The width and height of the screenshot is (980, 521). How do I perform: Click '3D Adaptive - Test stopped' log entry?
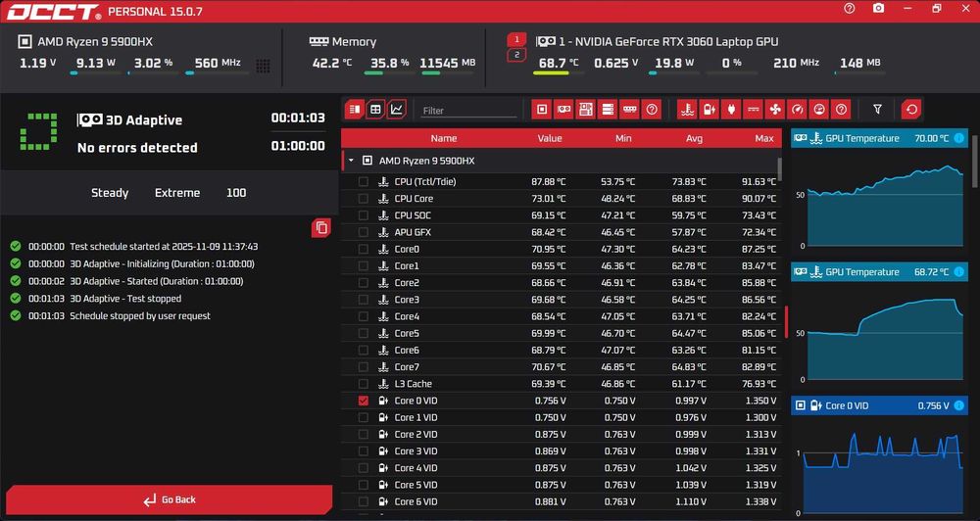125,299
